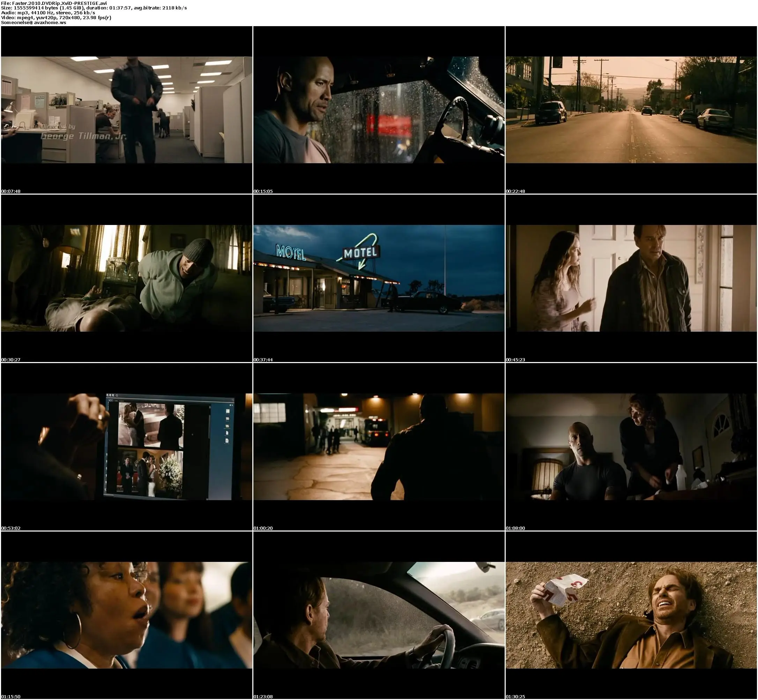Click the 'Size: 1555599414 bytes' info line
758x700 pixels.
(94, 8)
